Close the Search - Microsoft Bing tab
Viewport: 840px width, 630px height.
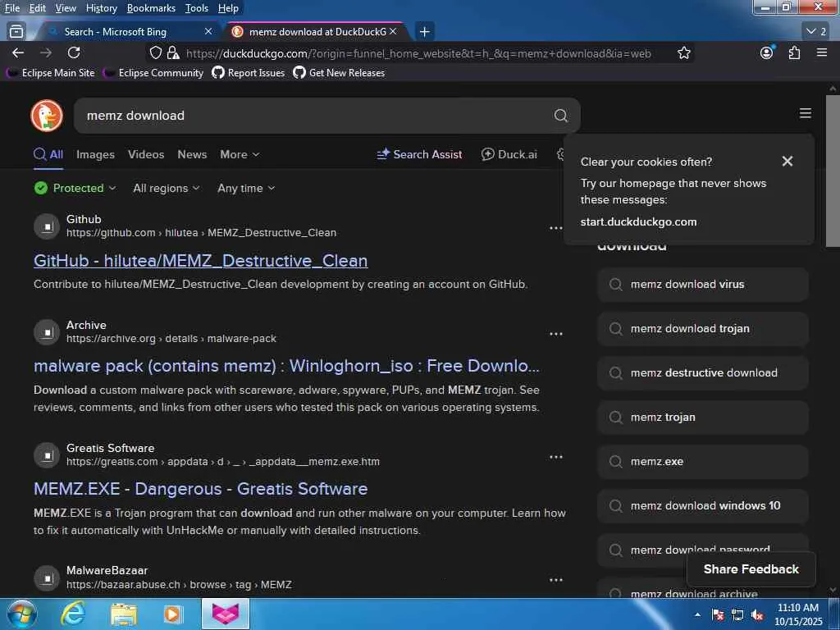[208, 32]
